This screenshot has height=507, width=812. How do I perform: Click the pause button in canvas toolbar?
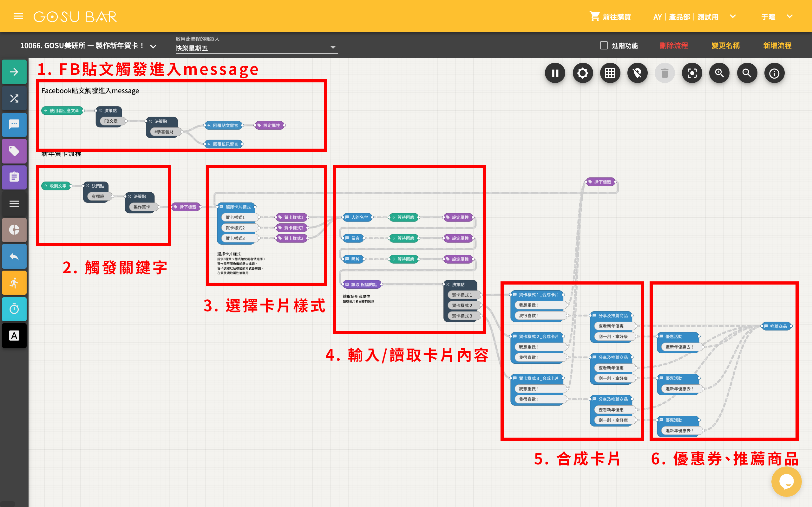coord(555,73)
